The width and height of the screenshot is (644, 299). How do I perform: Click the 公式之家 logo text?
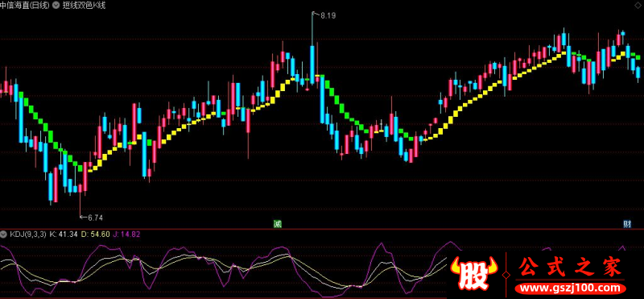click(x=570, y=268)
